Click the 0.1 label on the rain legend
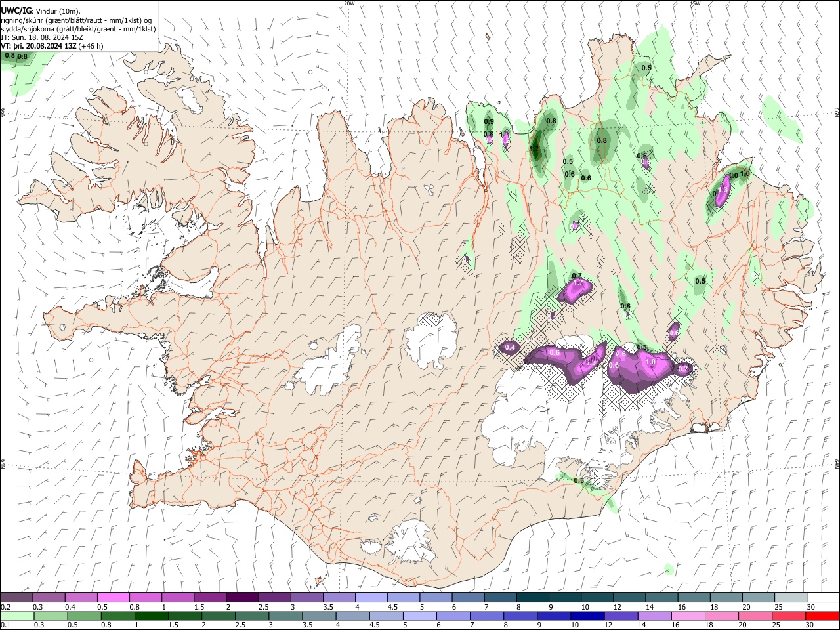This screenshot has width=840, height=630. click(x=5, y=625)
